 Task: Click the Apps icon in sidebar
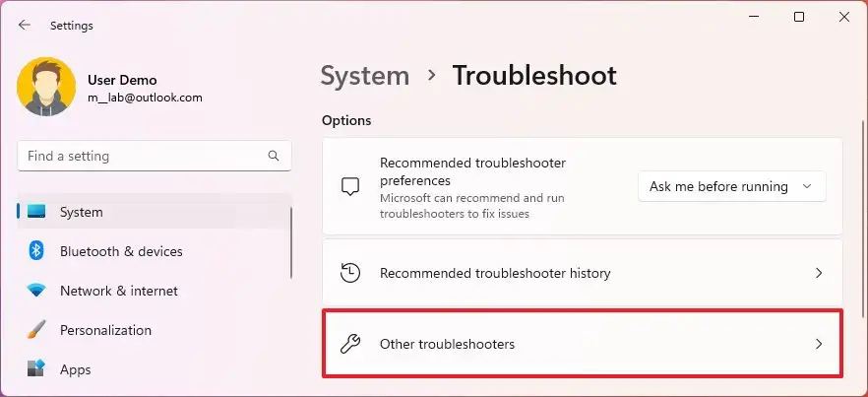click(x=36, y=369)
